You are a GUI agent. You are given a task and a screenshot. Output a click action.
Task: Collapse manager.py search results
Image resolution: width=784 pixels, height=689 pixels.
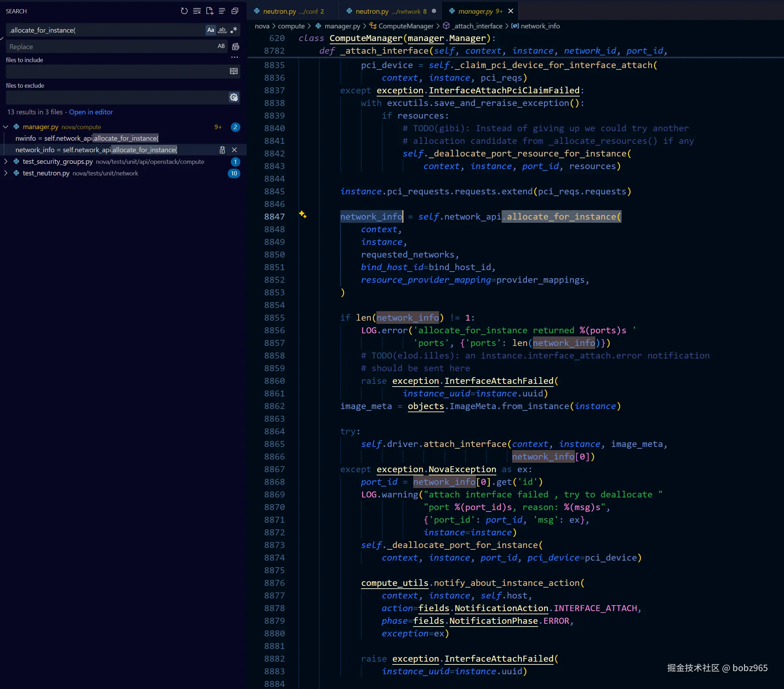pos(6,127)
